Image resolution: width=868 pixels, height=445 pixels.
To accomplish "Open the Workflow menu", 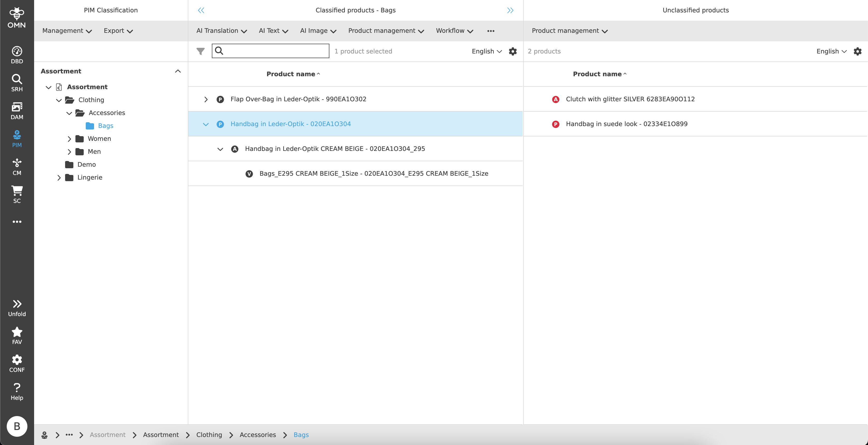I will tap(454, 31).
